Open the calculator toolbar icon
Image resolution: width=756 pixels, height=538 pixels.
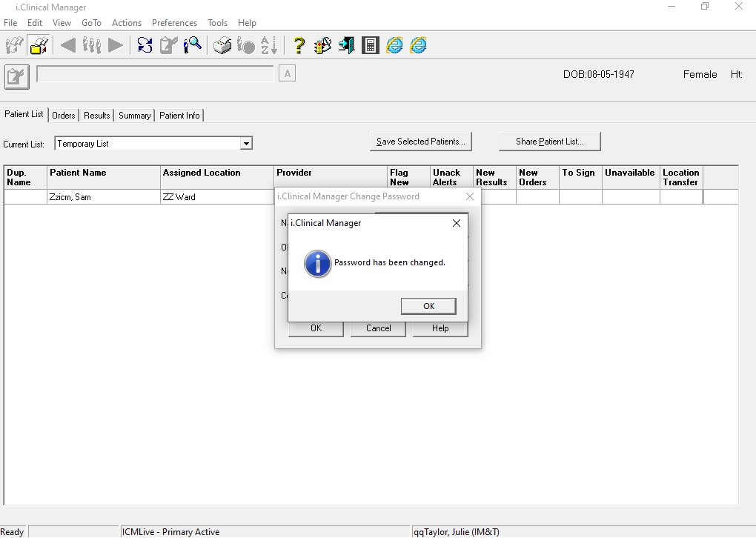tap(371, 45)
